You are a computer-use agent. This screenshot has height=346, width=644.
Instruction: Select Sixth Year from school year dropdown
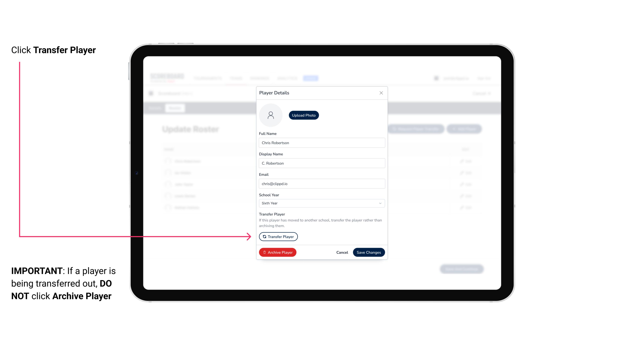pyautogui.click(x=321, y=203)
